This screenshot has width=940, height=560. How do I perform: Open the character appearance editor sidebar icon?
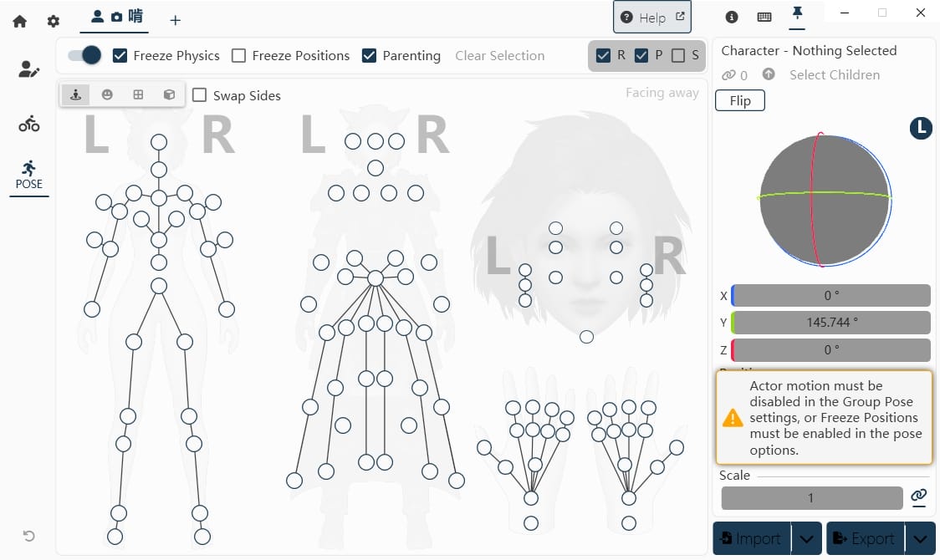(x=28, y=69)
